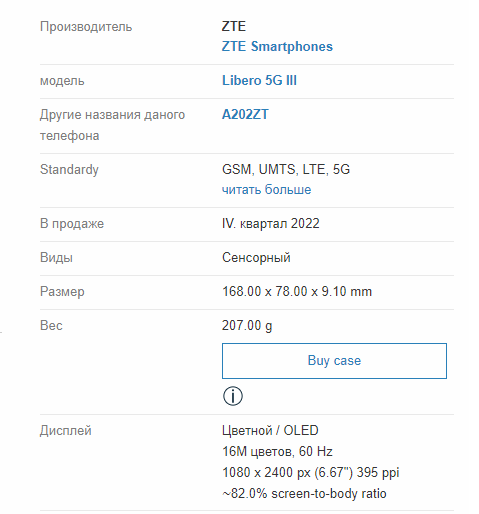Open the ZTE Smartphones link

pyautogui.click(x=277, y=46)
